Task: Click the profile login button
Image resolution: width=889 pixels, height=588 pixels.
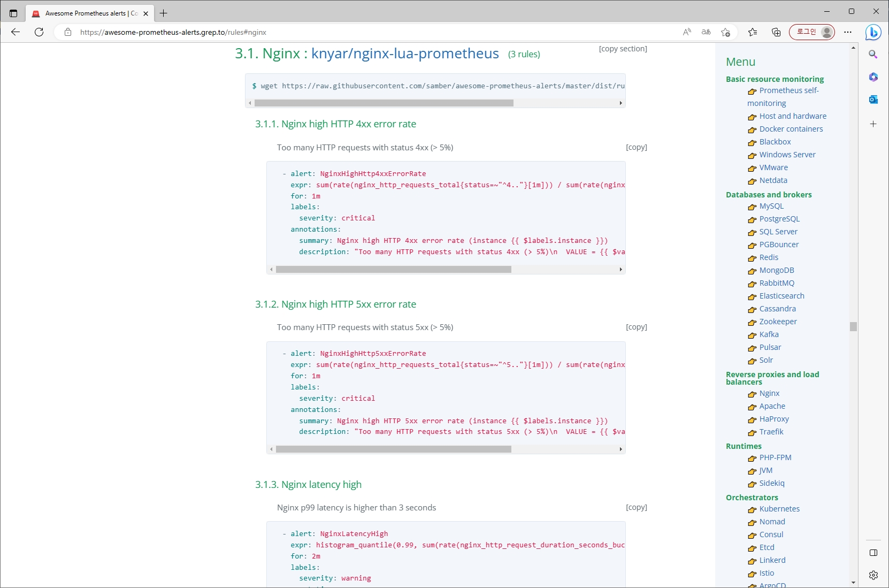Action: [812, 32]
